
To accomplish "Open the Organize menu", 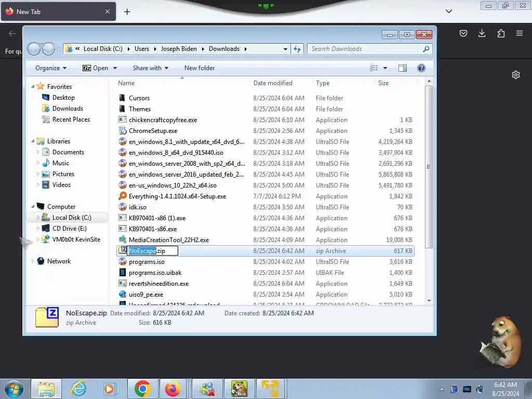I will [51, 68].
